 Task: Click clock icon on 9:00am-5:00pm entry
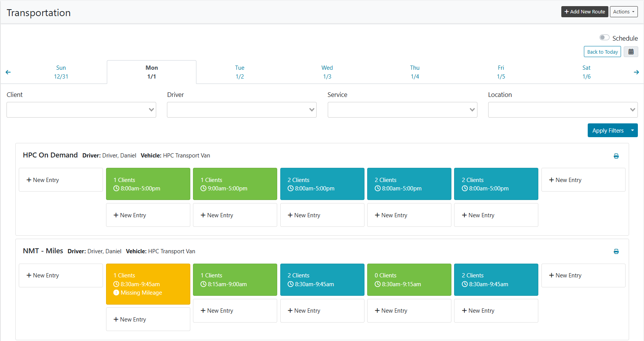click(203, 189)
